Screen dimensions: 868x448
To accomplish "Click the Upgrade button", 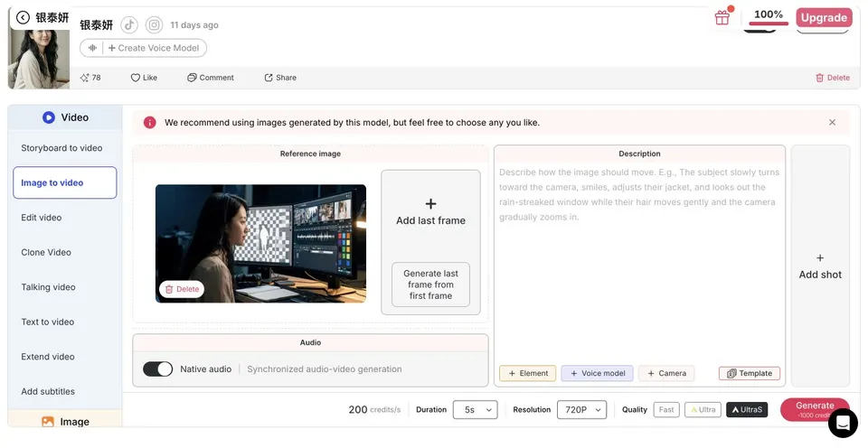I will [824, 18].
